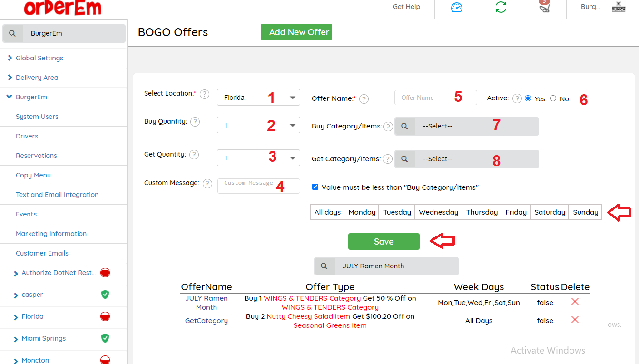639x364 pixels.
Task: Open System Users in sidebar menu
Action: [x=37, y=117]
